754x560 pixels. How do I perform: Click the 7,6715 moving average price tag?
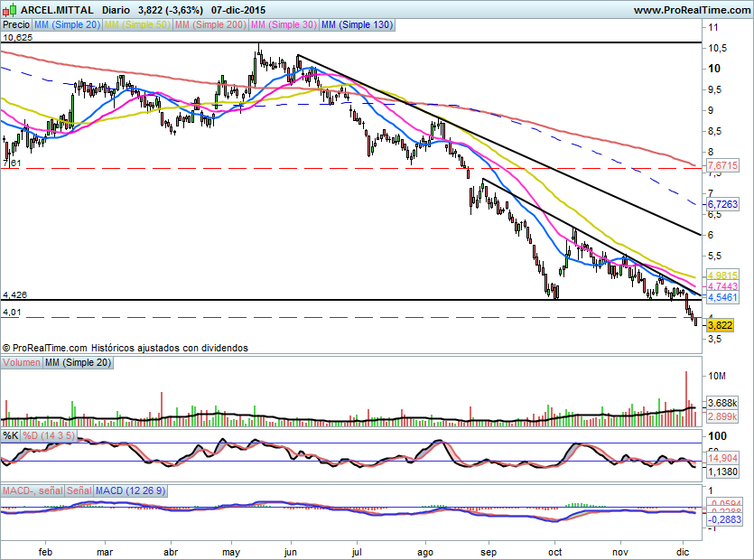(722, 165)
